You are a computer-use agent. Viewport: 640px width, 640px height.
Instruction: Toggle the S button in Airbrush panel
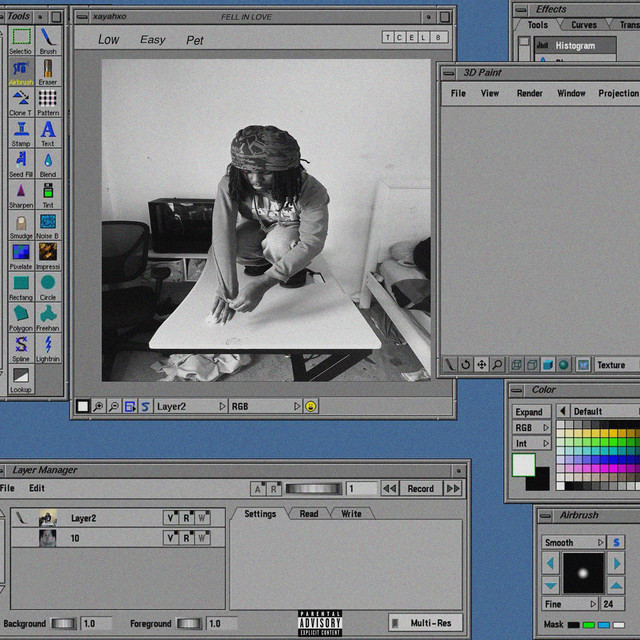(616, 542)
